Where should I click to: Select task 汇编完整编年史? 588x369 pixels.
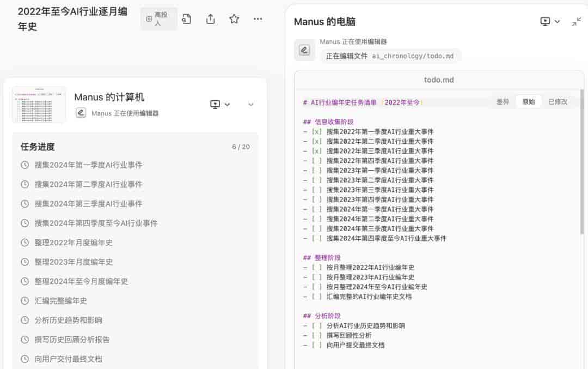tap(61, 301)
